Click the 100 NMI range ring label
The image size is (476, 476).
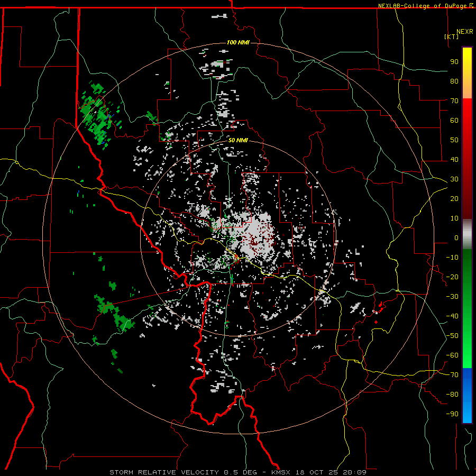238,42
